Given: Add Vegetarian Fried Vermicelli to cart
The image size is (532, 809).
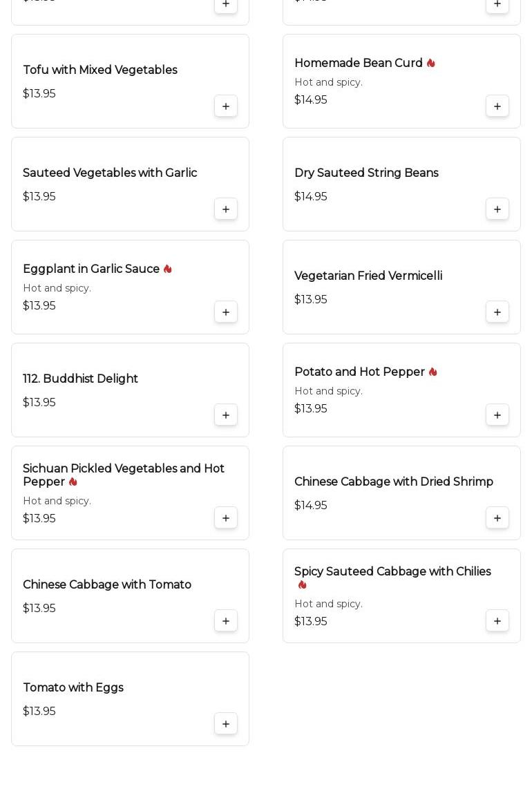Looking at the screenshot, I should click(497, 312).
